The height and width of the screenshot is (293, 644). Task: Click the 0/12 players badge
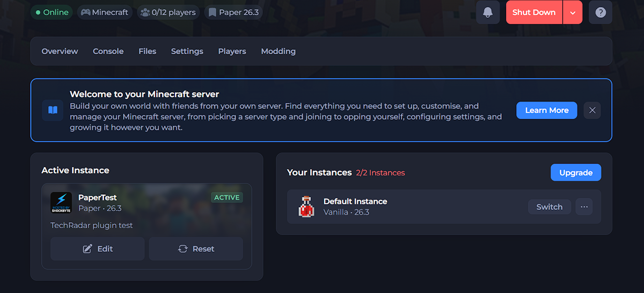point(168,12)
